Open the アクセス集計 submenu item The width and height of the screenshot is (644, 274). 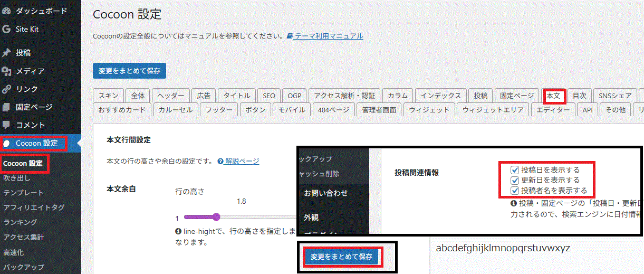(23, 237)
